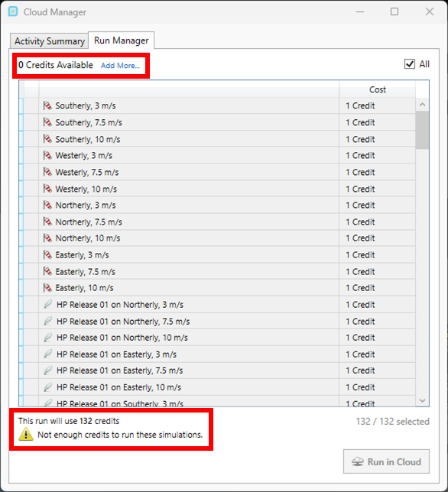Click the feather icon for HP Release 01 on Northerly, 3 m/s
This screenshot has height=492, width=448.
[x=47, y=304]
